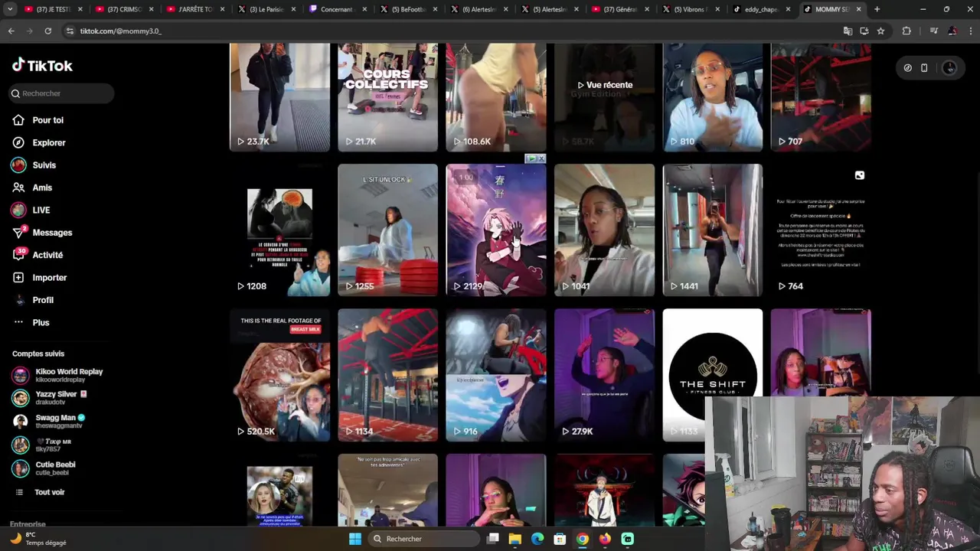
Task: Play the video with 1208 views
Action: click(x=279, y=230)
